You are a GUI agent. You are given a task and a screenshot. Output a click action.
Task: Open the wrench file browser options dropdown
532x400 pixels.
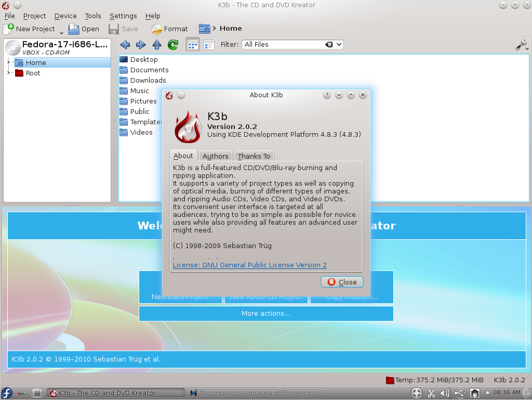click(x=522, y=45)
